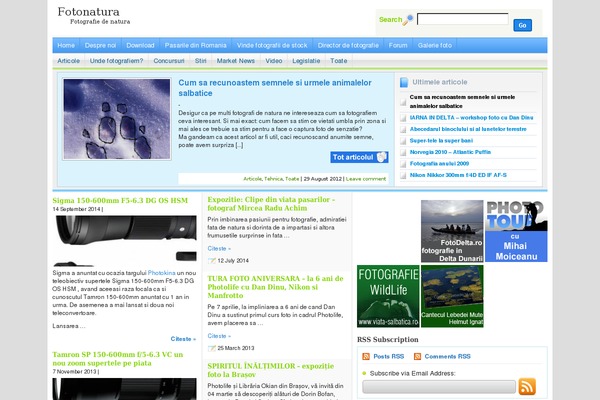Open the Sigma 150-600mm F5-6.3 article title
The image size is (600, 400).
tap(120, 200)
